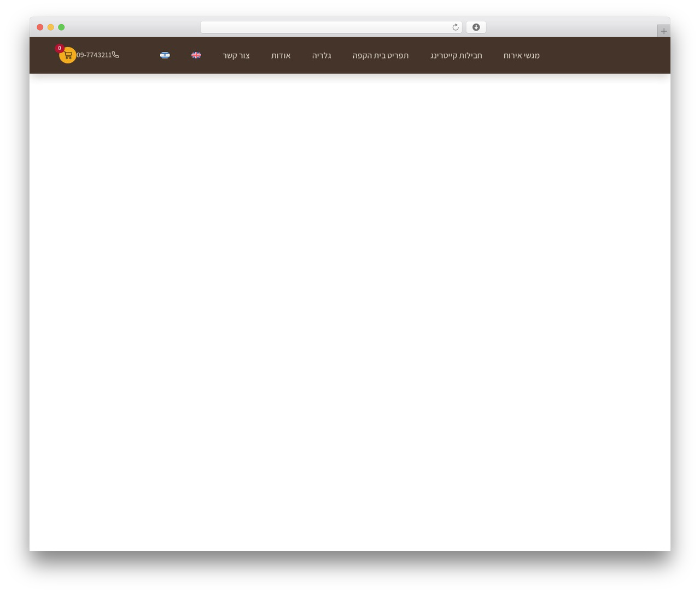700x593 pixels.
Task: Open the גלריה menu item
Action: [322, 55]
